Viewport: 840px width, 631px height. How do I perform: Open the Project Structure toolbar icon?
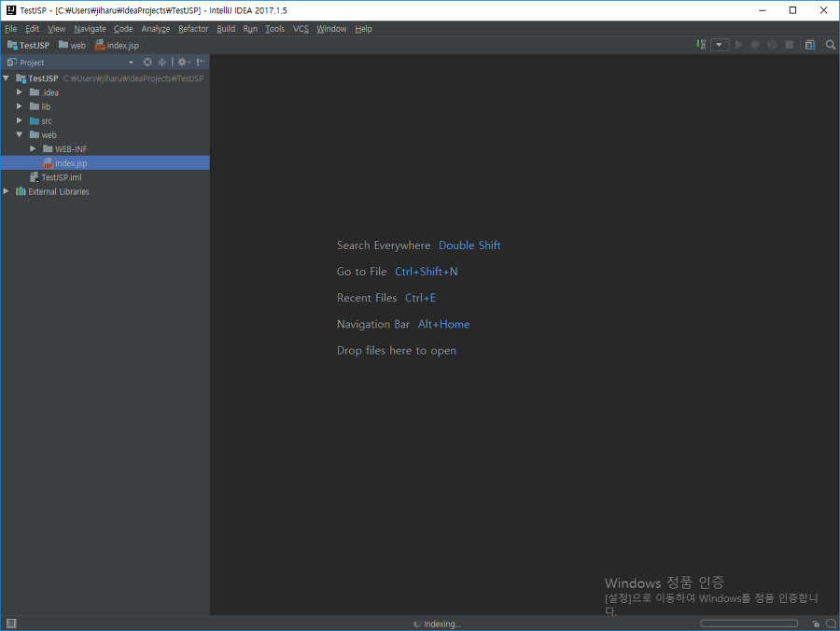click(x=810, y=45)
